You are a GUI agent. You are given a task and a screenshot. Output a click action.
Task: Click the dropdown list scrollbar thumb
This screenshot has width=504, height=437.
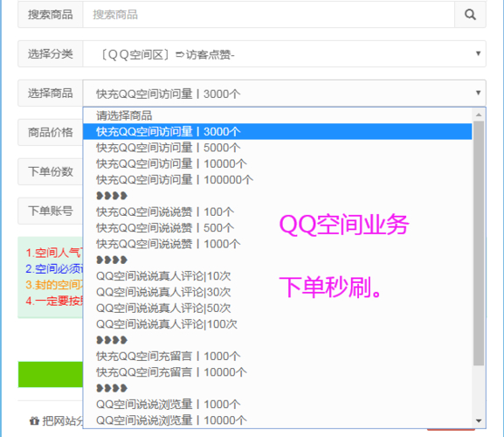479,243
